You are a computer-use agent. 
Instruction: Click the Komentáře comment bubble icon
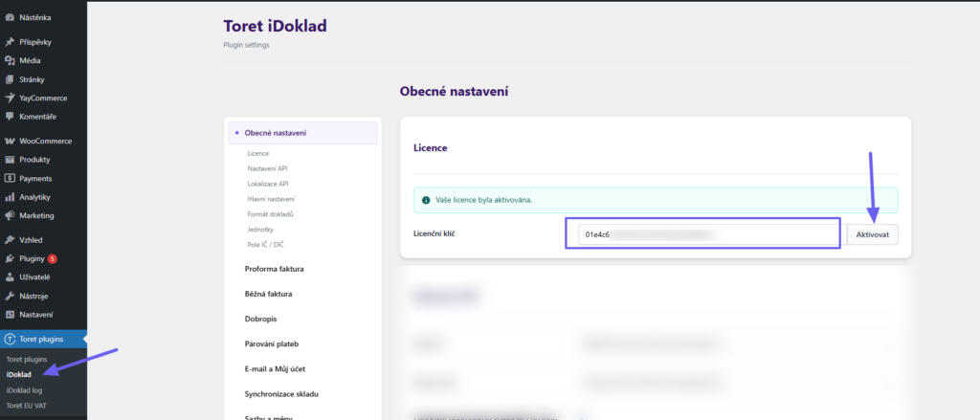(10, 117)
